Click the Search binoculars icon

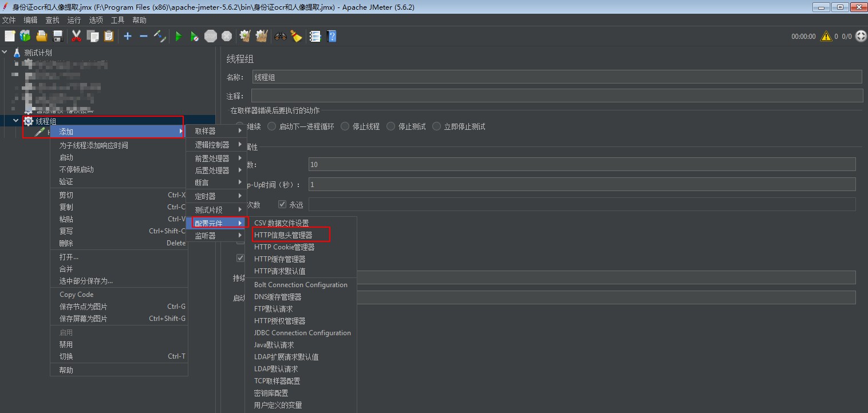280,36
